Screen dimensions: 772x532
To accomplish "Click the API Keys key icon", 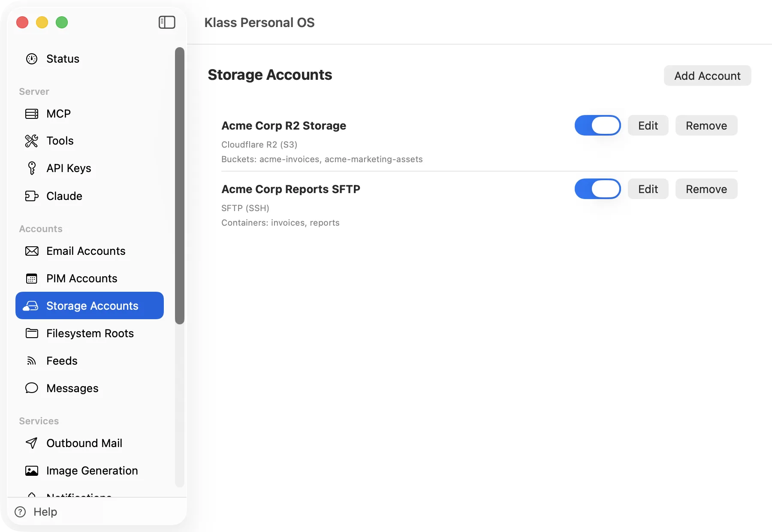I will 32,168.
